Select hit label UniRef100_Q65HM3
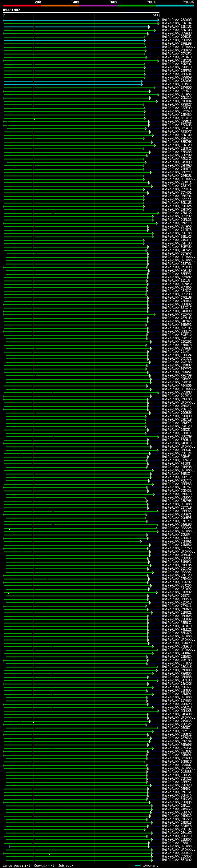This screenshot has width=197, height=868. click(x=177, y=392)
